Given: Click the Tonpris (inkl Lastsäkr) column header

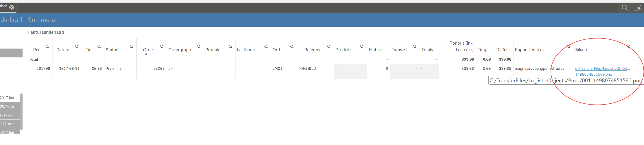Looking at the screenshot, I should 462,46.
